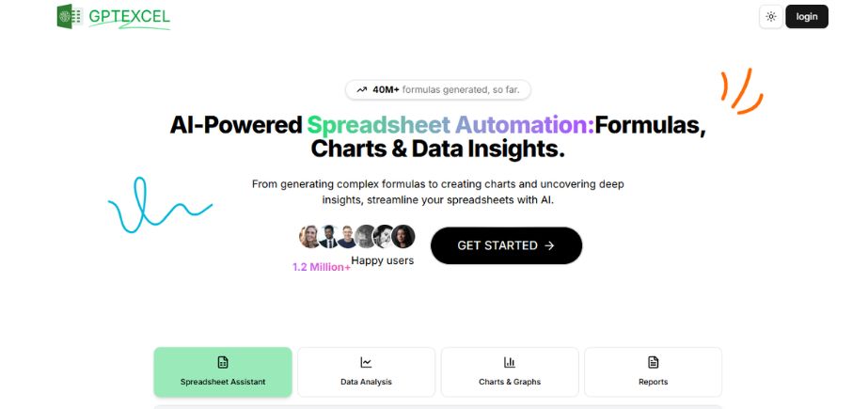Image resolution: width=868 pixels, height=409 pixels.
Task: Click the 40M+ formulas generated badge
Action: (x=438, y=89)
